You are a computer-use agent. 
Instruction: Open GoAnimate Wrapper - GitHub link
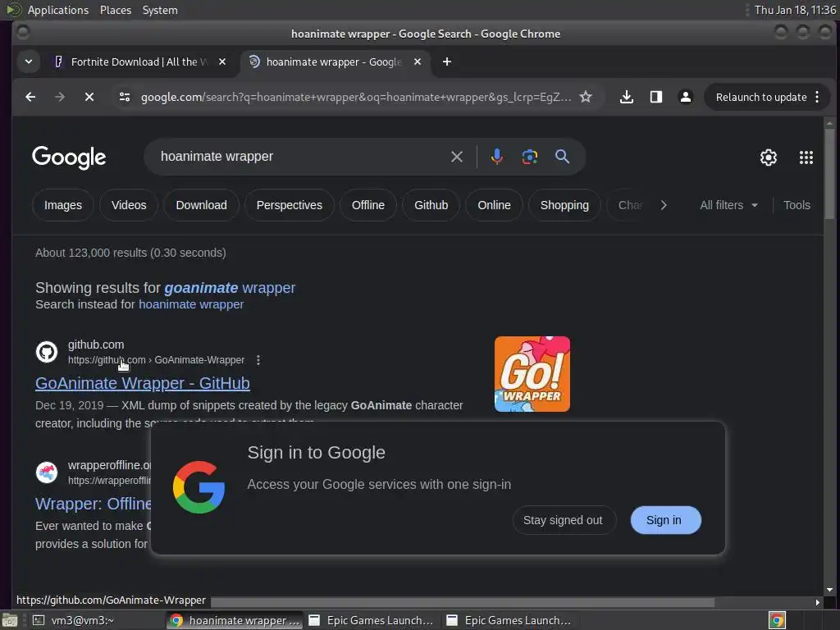coord(143,384)
